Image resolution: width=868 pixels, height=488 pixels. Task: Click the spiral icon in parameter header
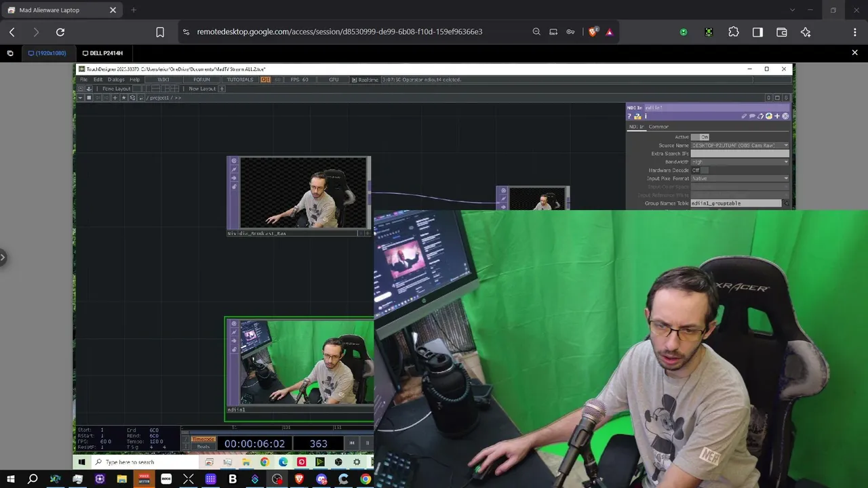(x=785, y=117)
